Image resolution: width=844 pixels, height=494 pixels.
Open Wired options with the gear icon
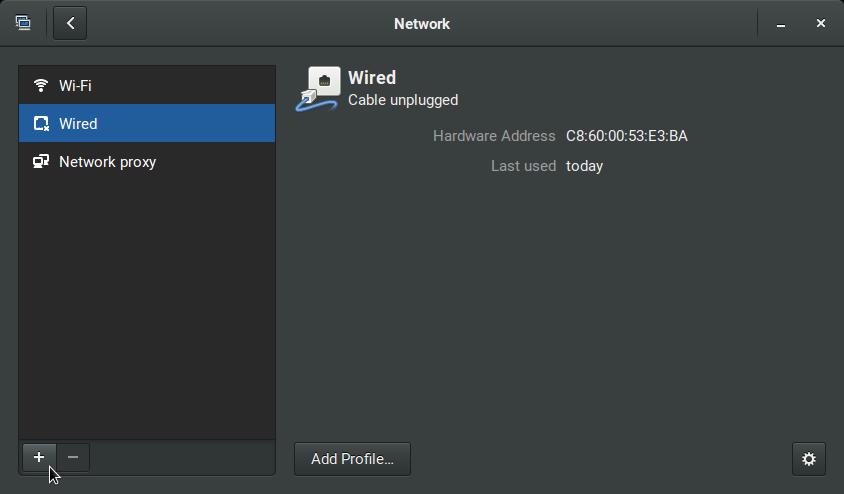coord(809,459)
